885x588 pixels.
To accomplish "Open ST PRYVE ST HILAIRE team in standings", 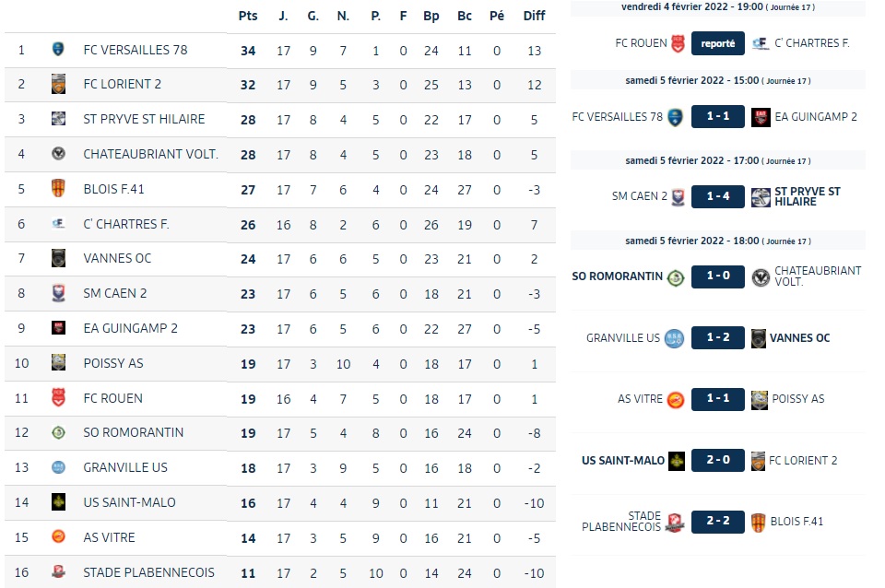I will pos(144,119).
